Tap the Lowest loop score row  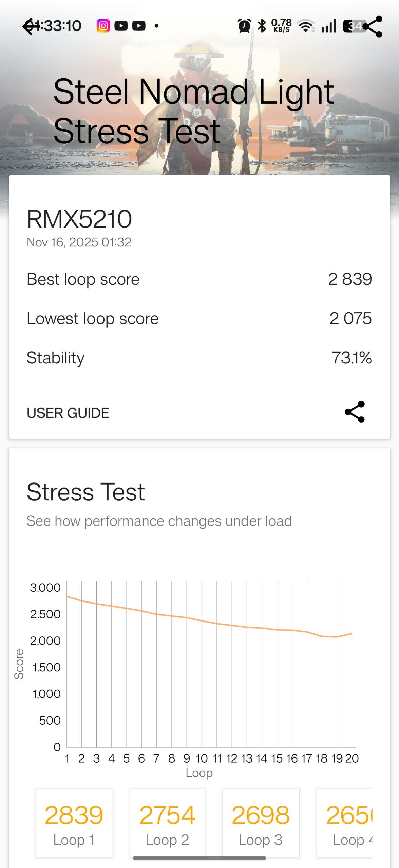point(199,319)
